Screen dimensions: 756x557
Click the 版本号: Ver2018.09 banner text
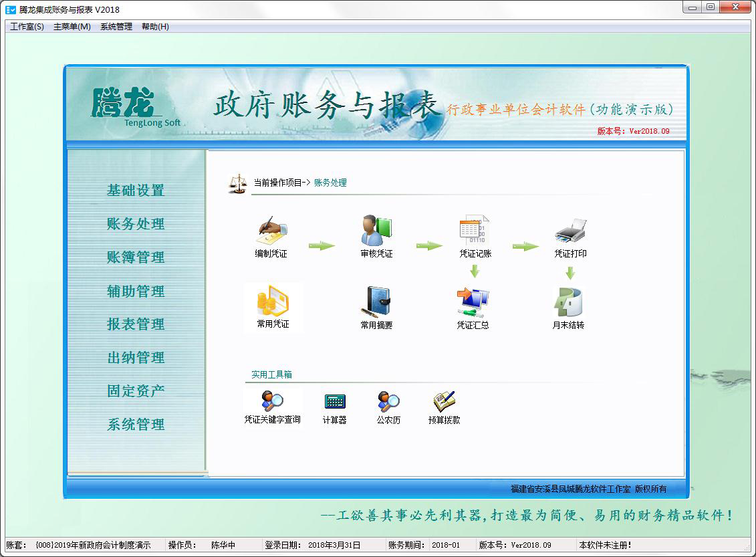click(633, 131)
